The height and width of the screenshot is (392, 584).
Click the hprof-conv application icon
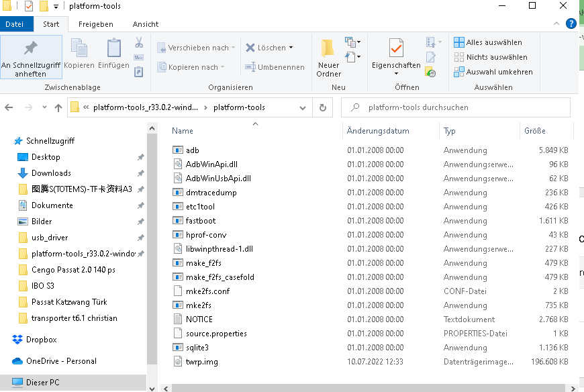pyautogui.click(x=178, y=235)
